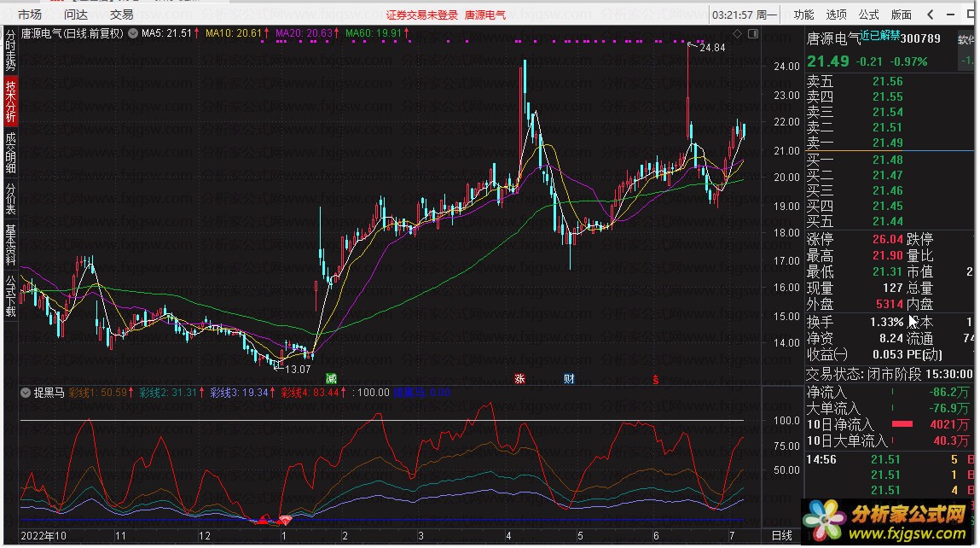Screen dimensions: 980x548
Task: Switch to 成交明细 side tab
Action: 10,153
